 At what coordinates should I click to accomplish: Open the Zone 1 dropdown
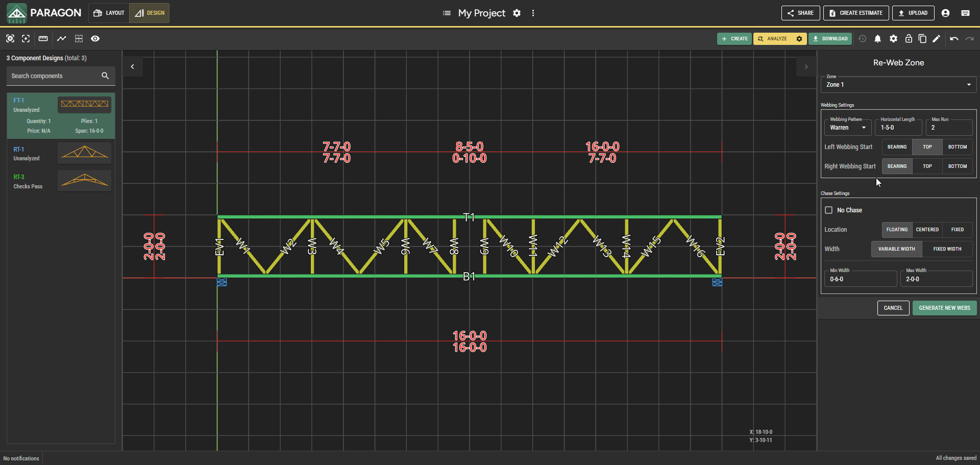(898, 85)
